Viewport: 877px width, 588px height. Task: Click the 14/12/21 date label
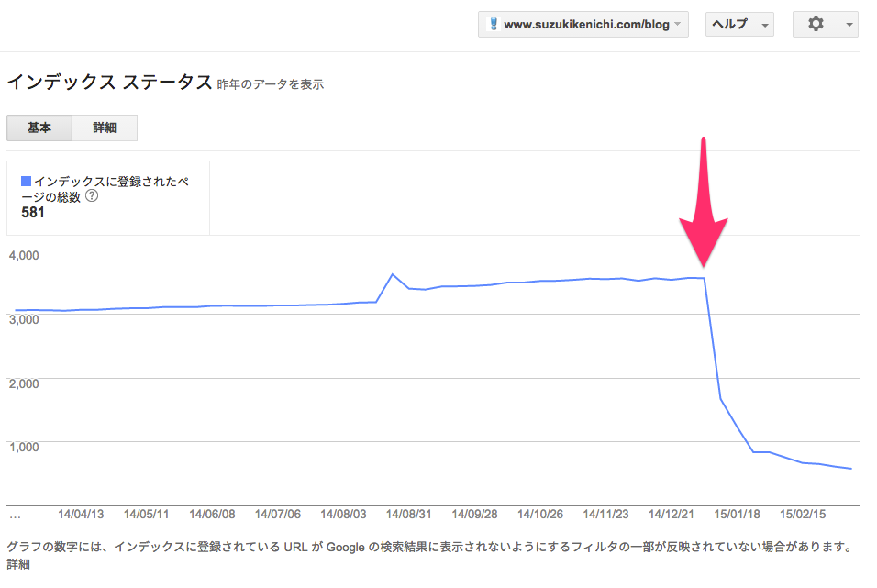[x=672, y=514]
